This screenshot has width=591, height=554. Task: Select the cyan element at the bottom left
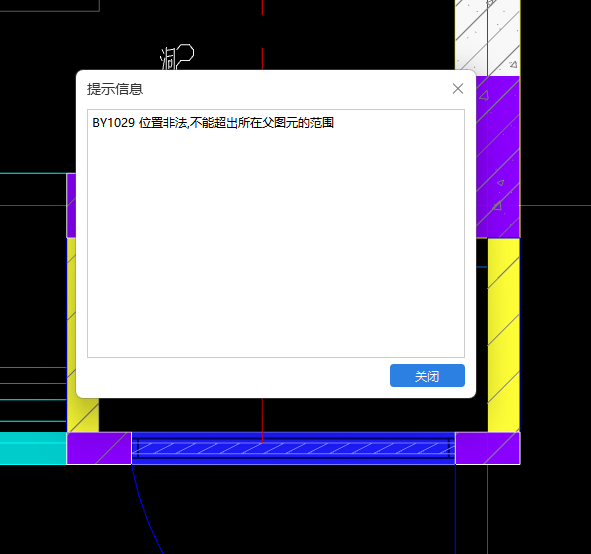(33, 448)
